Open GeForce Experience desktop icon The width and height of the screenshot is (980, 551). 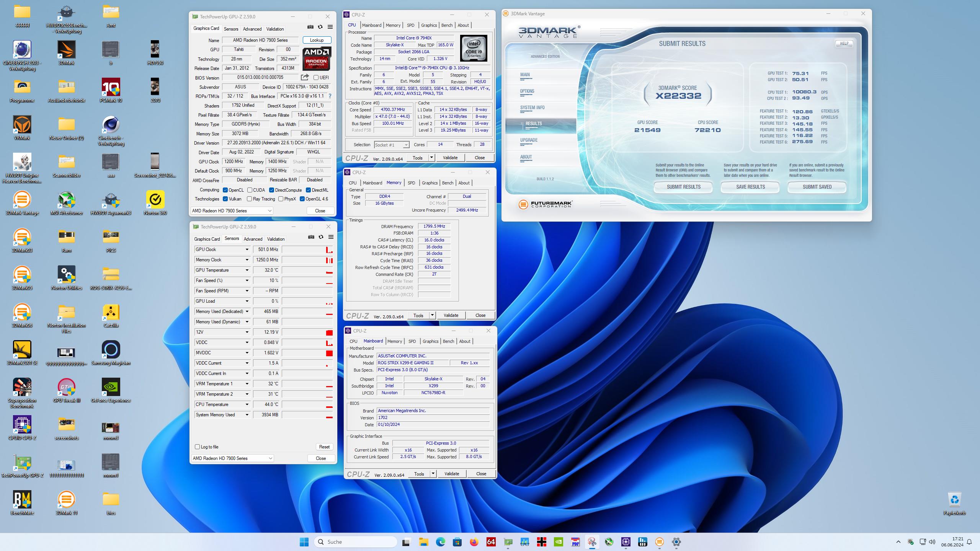(111, 391)
